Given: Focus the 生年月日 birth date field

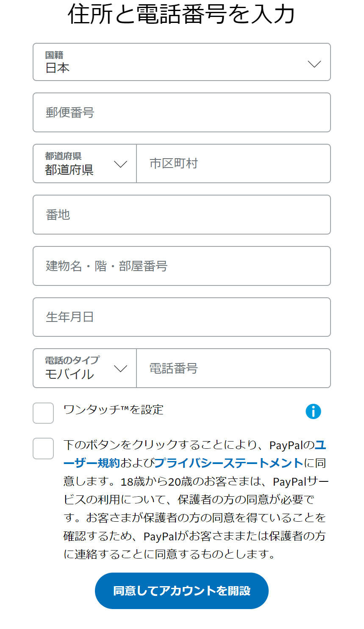Looking at the screenshot, I should [x=181, y=317].
